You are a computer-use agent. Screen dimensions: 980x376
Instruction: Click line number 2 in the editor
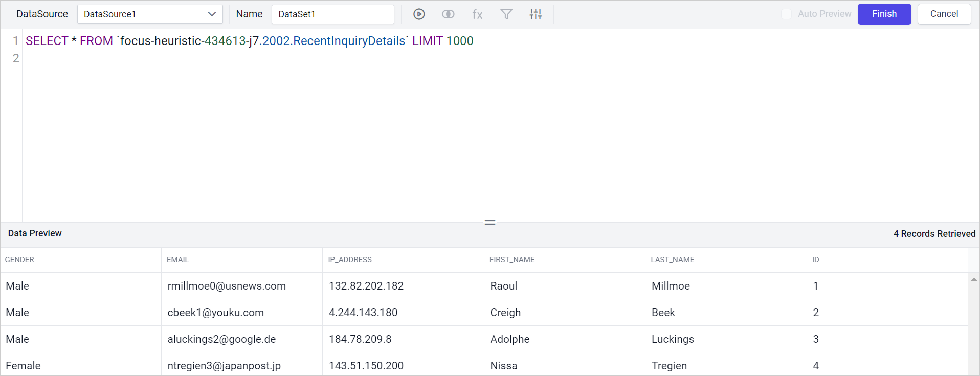click(x=16, y=58)
